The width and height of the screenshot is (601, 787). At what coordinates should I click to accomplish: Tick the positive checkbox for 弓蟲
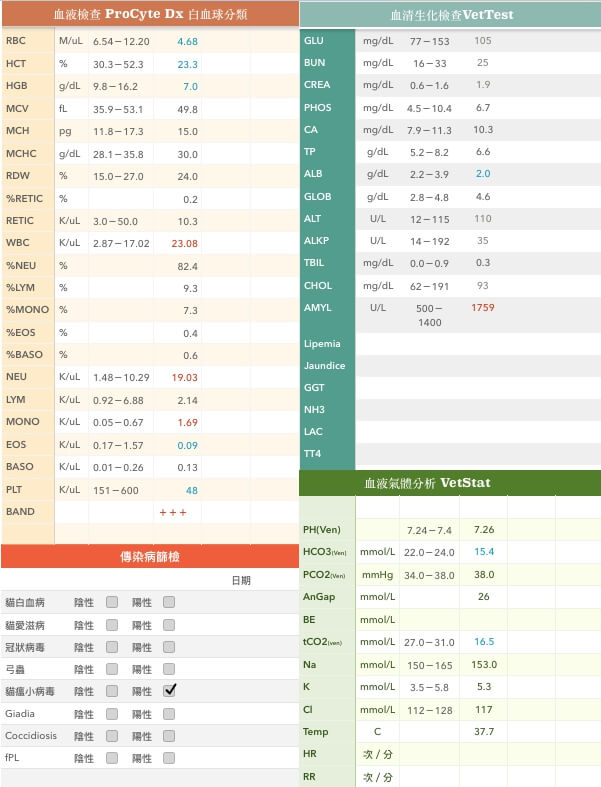pos(169,669)
